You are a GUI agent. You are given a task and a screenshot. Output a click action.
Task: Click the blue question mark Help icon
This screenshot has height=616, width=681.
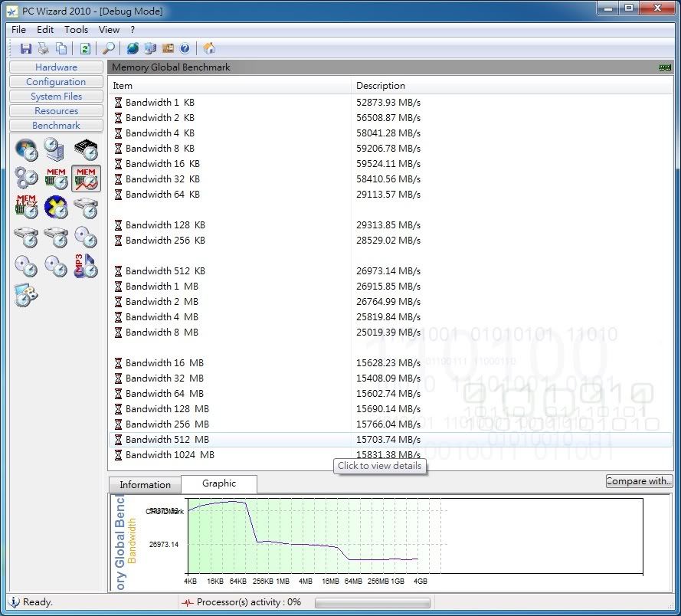pyautogui.click(x=185, y=48)
